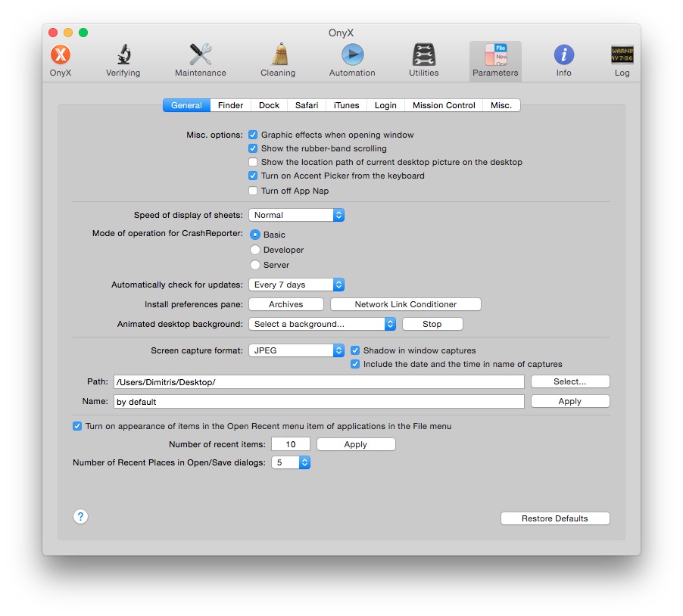
Task: Open the Automation panel
Action: tap(351, 59)
